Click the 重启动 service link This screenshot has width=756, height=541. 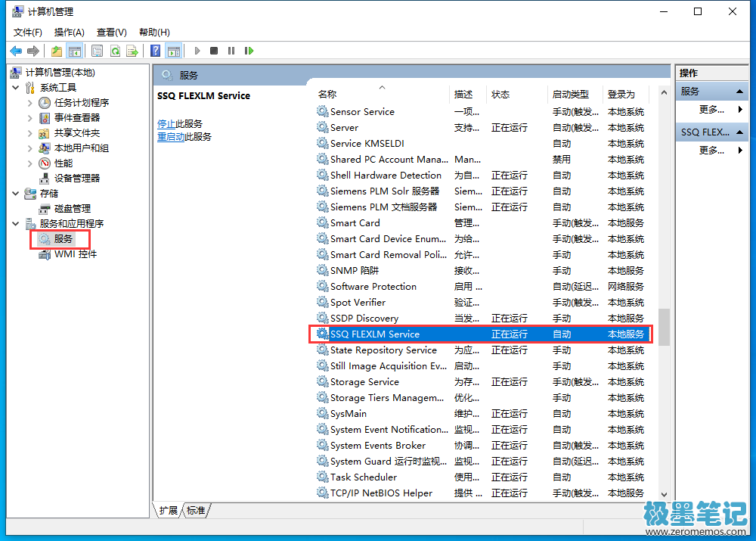point(170,137)
